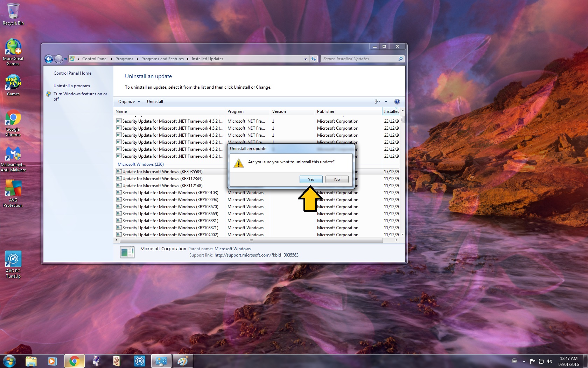The image size is (588, 368).
Task: Sort list by Name column
Action: tap(169, 111)
